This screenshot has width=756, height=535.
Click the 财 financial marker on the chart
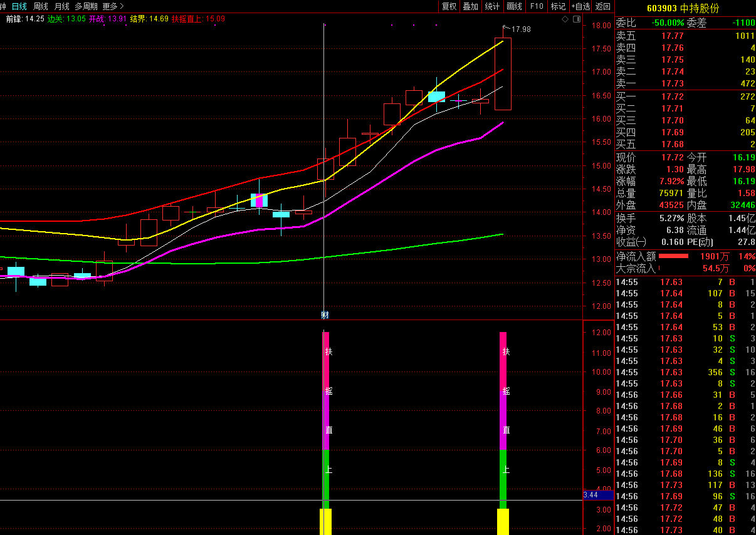(325, 314)
